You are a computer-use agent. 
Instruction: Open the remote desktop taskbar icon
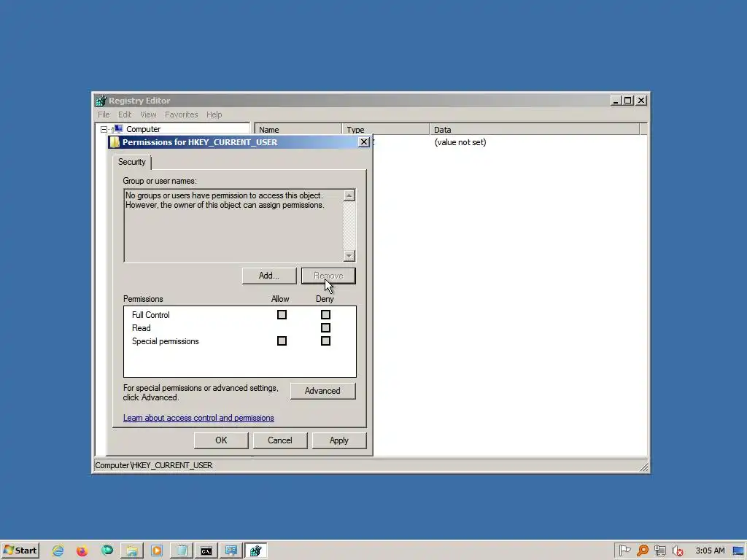pyautogui.click(x=231, y=551)
